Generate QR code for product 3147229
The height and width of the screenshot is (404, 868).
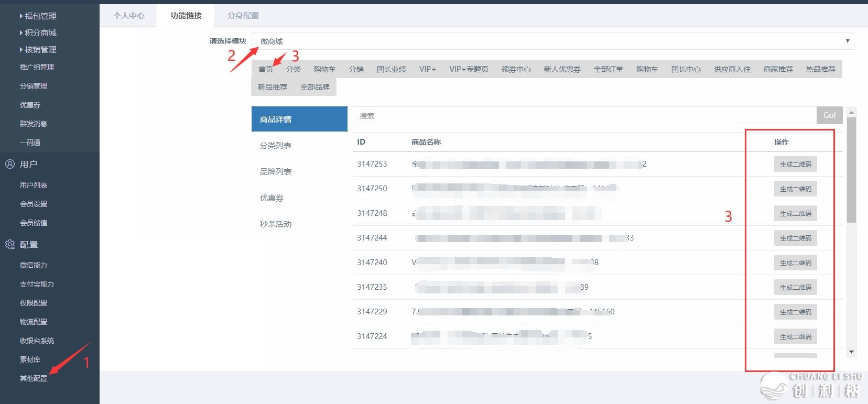(x=796, y=312)
